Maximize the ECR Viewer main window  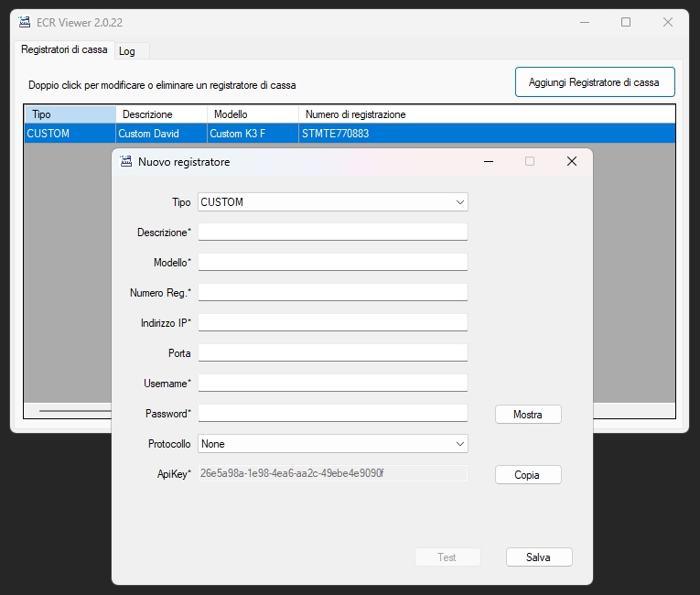[x=626, y=22]
